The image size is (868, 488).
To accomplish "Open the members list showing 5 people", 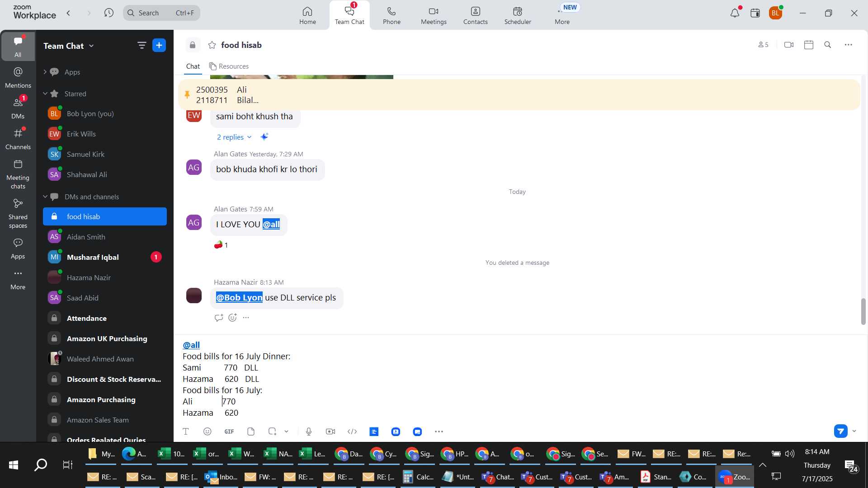I will (x=763, y=45).
